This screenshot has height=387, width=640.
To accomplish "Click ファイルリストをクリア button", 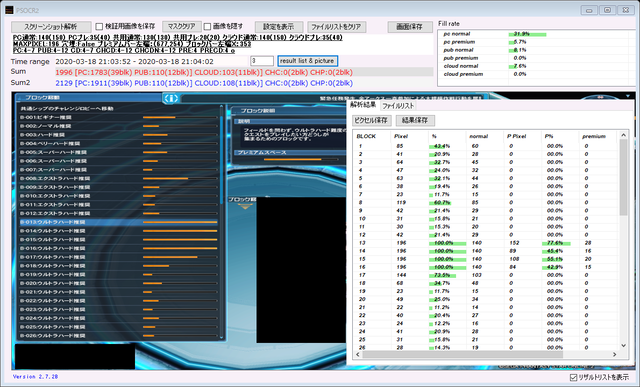I will [x=336, y=27].
